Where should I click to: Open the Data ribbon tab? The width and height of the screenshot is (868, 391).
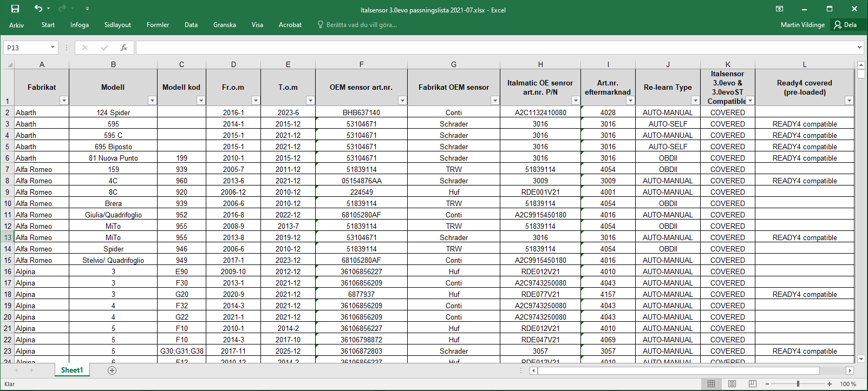coord(191,25)
